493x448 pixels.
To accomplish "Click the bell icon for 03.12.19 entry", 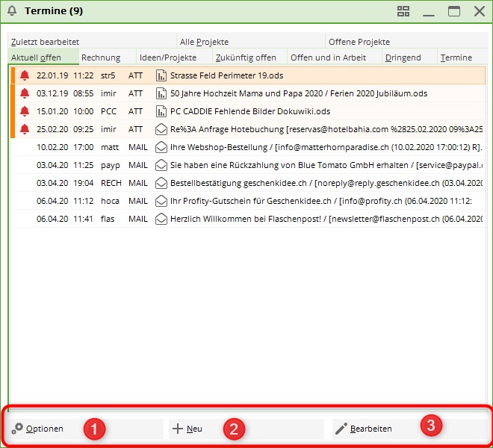I will click(25, 93).
